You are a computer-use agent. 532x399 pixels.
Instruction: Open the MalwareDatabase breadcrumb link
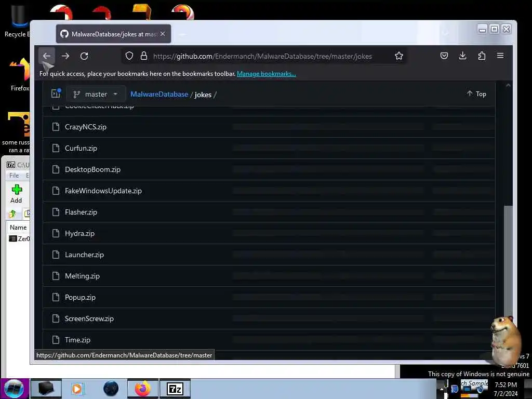[159, 95]
